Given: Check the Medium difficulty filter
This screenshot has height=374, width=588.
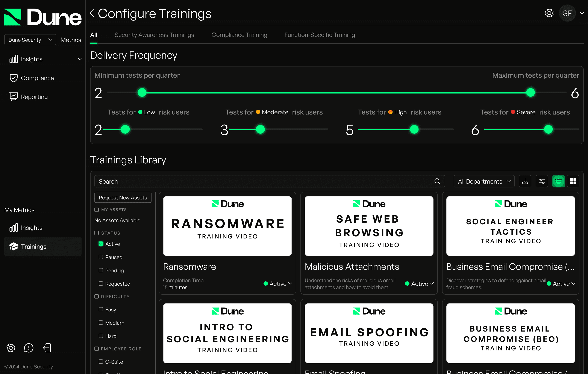Looking at the screenshot, I should [101, 323].
